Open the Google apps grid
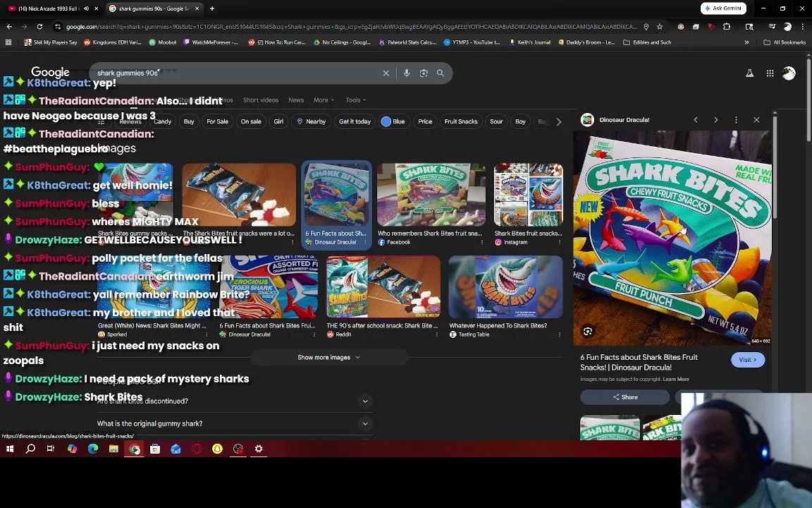The width and height of the screenshot is (812, 508). point(770,73)
